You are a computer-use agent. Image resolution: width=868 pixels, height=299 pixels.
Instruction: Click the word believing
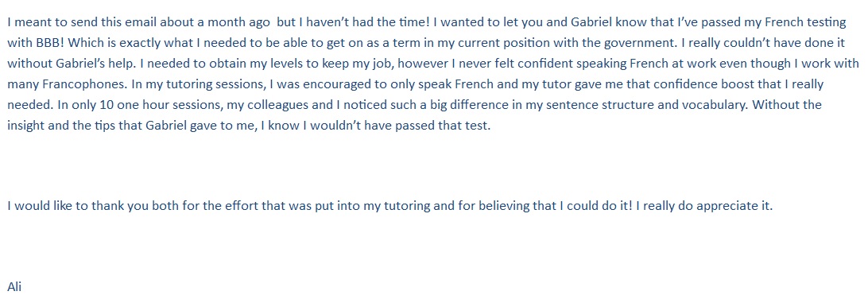tap(501, 207)
